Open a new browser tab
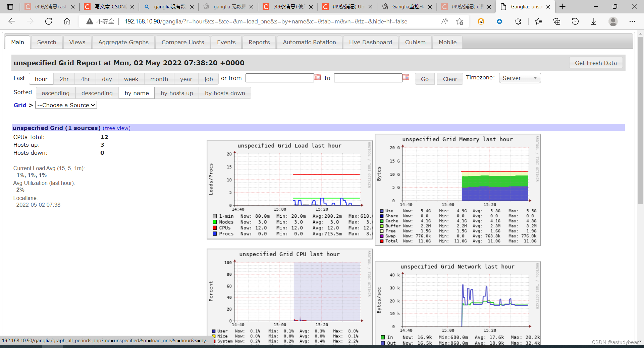The width and height of the screenshot is (644, 348). [x=562, y=6]
